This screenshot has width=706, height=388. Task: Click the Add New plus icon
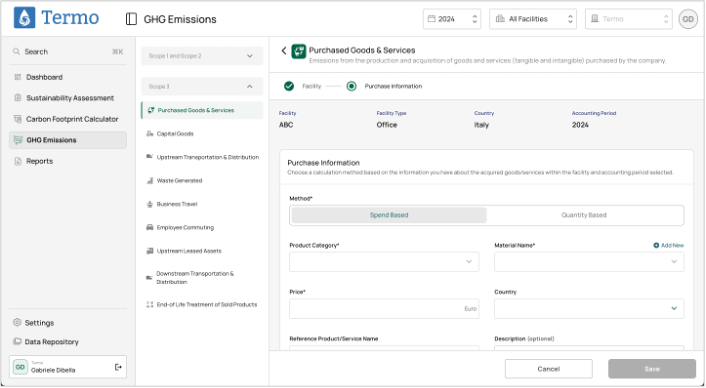pyautogui.click(x=656, y=245)
